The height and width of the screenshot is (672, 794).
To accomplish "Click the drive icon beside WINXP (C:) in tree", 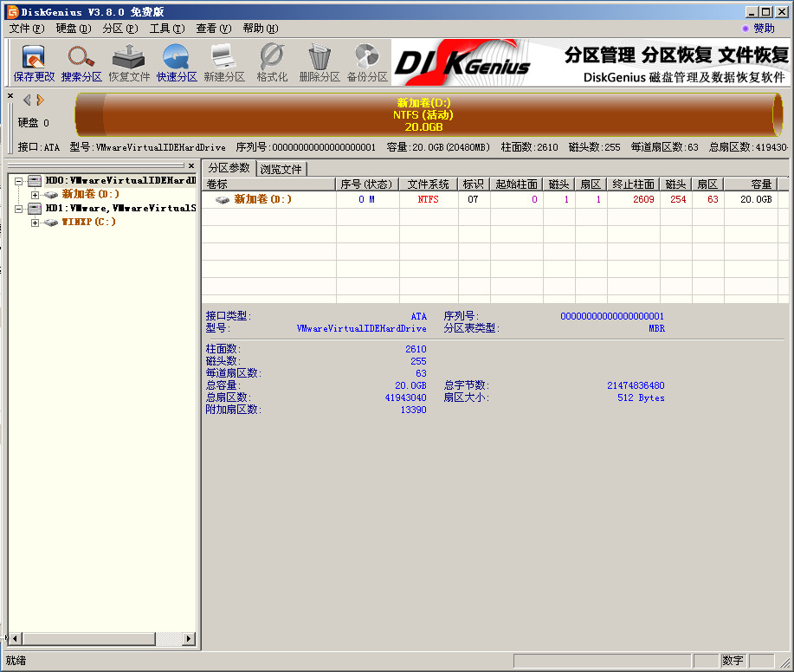I will (x=50, y=223).
